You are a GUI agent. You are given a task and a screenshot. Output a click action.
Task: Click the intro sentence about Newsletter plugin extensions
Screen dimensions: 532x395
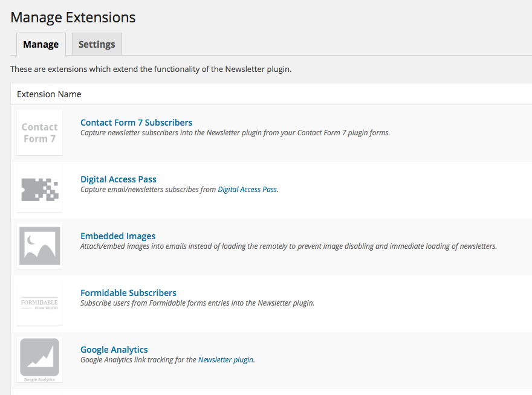point(151,69)
